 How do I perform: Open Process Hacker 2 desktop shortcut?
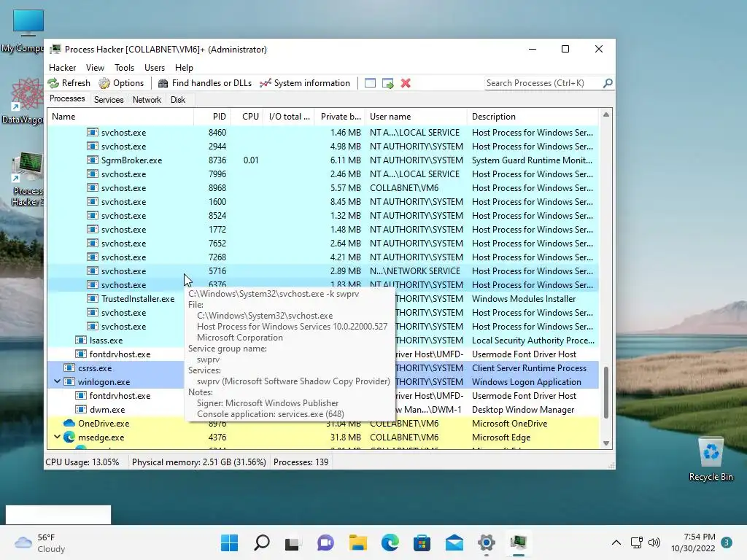tap(27, 179)
